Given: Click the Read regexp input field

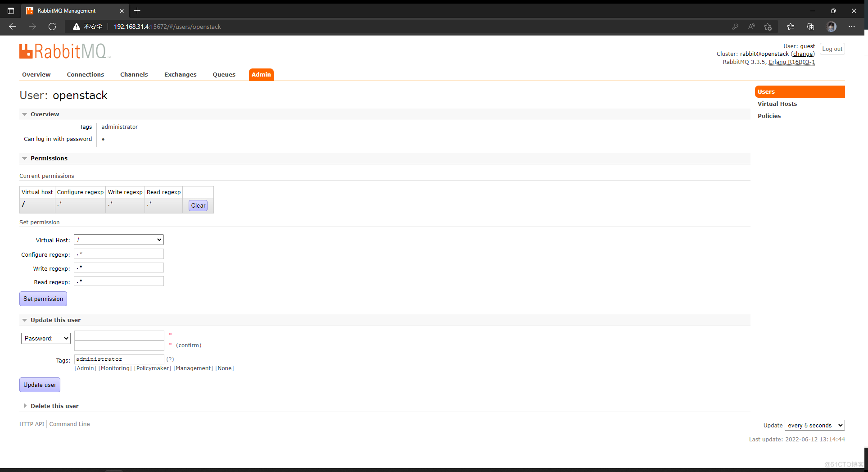Looking at the screenshot, I should 119,281.
